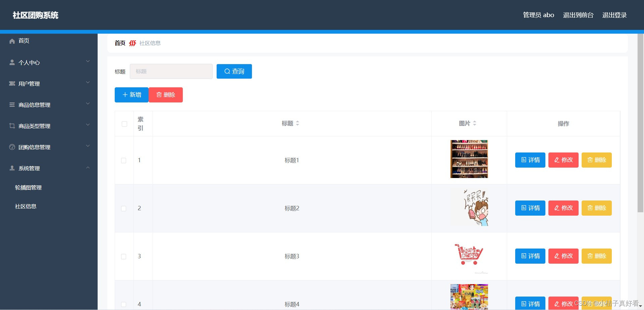The height and width of the screenshot is (310, 644).
Task: Click the 标题3 cell text
Action: pyautogui.click(x=292, y=256)
